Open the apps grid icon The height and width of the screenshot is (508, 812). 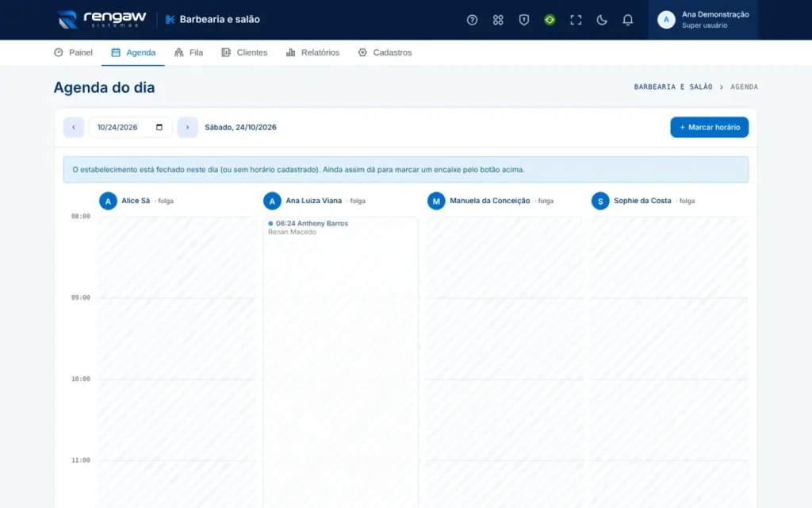[498, 20]
